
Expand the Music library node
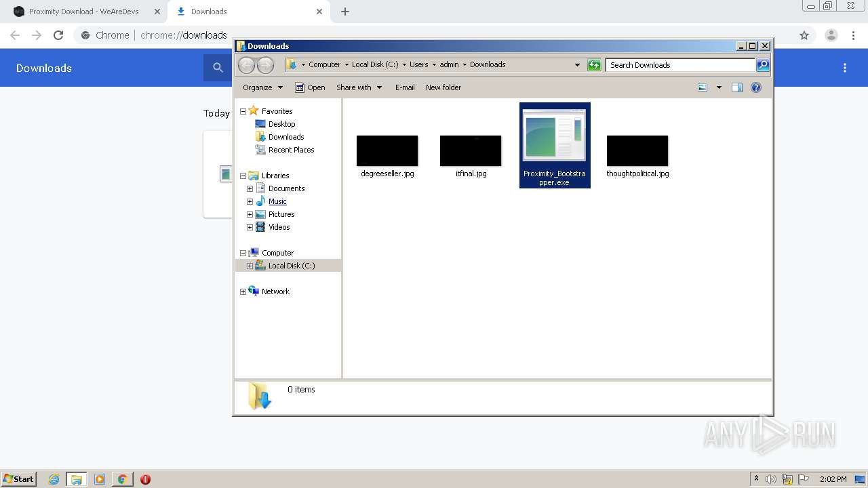click(x=250, y=201)
